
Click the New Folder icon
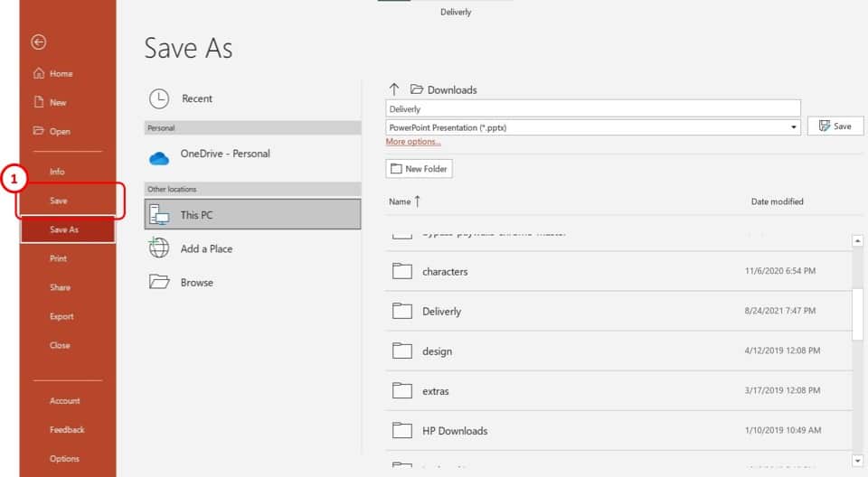[x=396, y=169]
